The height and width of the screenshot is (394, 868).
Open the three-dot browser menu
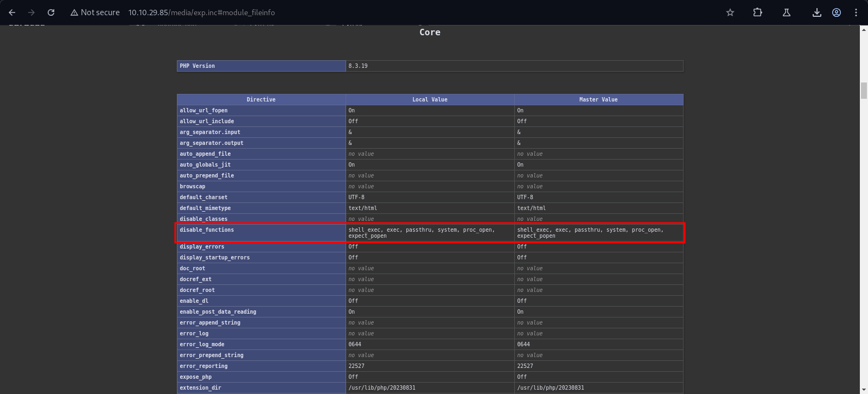[x=856, y=12]
